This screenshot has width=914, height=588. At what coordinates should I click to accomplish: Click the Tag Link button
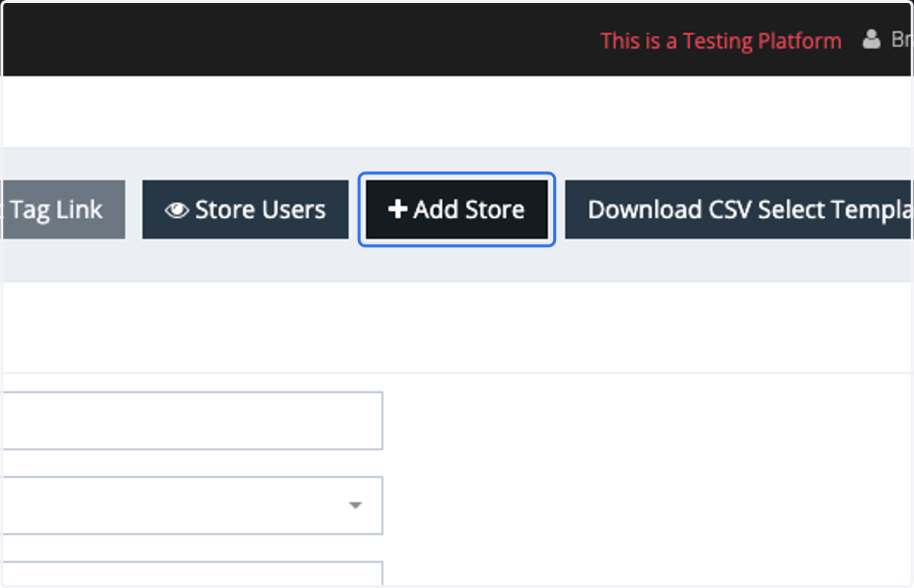[62, 209]
